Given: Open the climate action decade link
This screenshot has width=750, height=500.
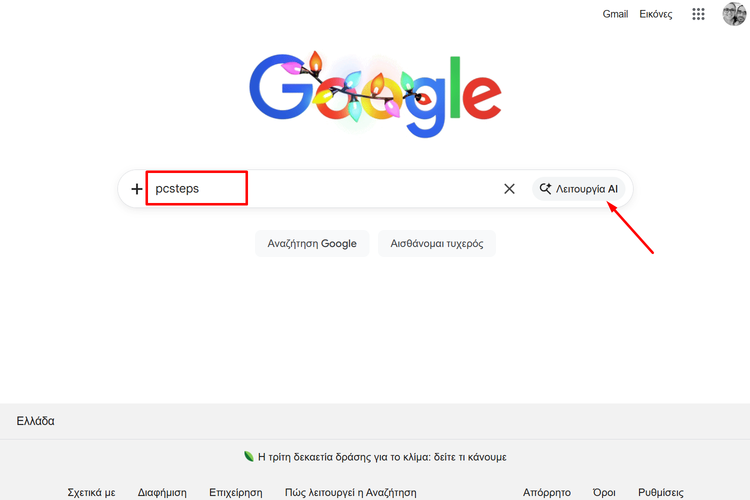Looking at the screenshot, I should coord(382,457).
